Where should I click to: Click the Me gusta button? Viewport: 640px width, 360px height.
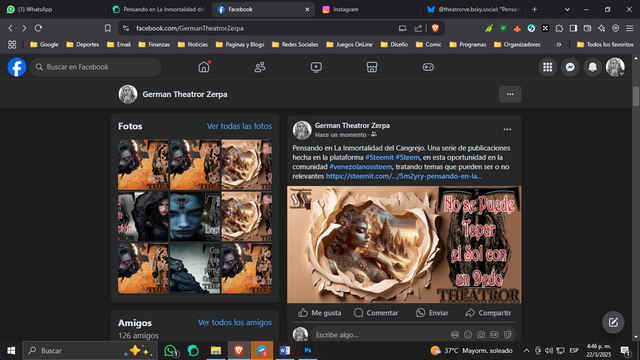[x=320, y=313]
